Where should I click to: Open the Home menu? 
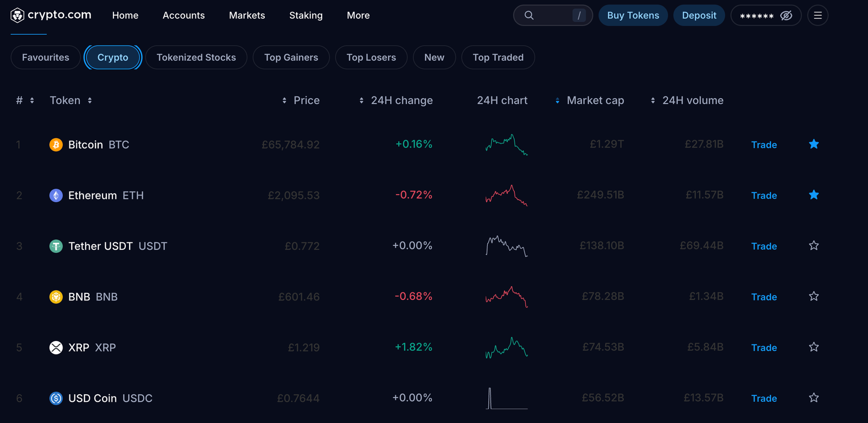pos(125,15)
